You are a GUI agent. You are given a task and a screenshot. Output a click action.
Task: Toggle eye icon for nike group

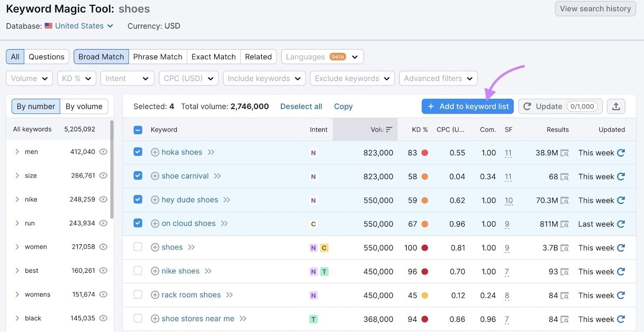(x=103, y=199)
